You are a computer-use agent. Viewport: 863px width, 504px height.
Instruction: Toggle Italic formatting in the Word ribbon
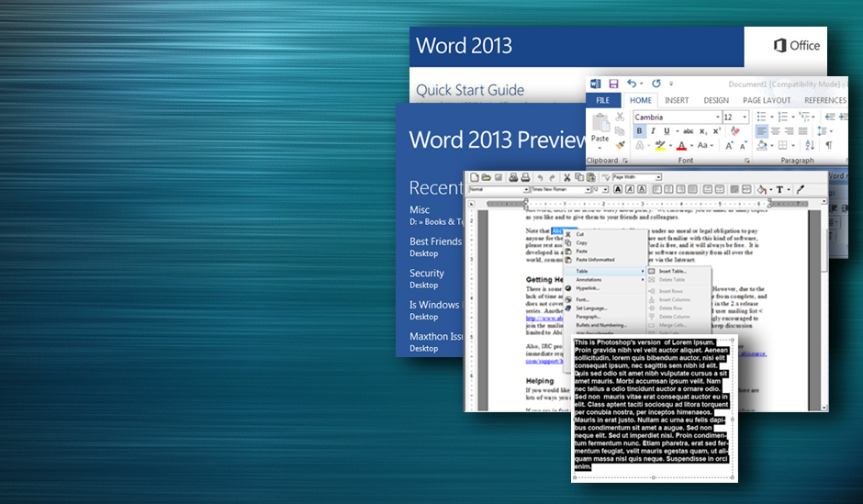pos(653,131)
